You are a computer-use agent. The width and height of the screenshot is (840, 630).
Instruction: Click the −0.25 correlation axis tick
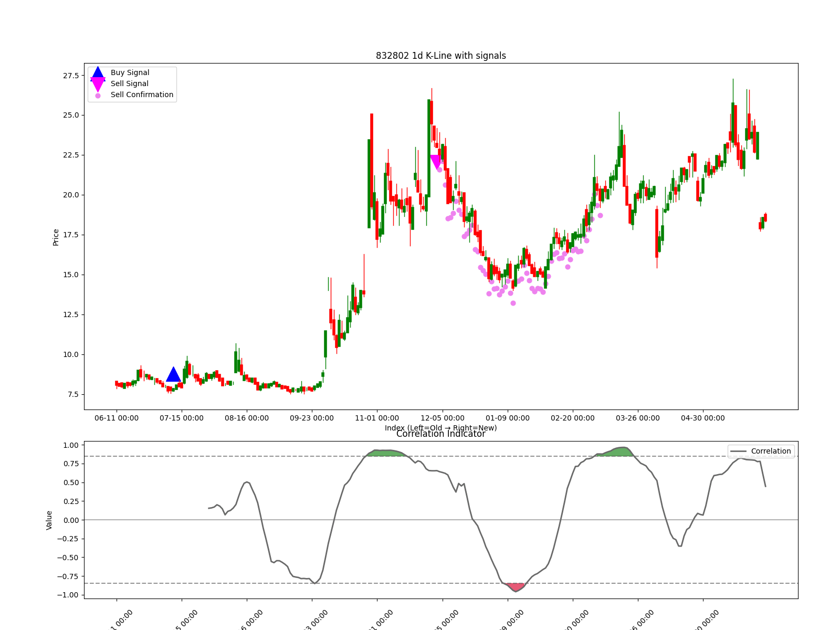click(x=68, y=539)
